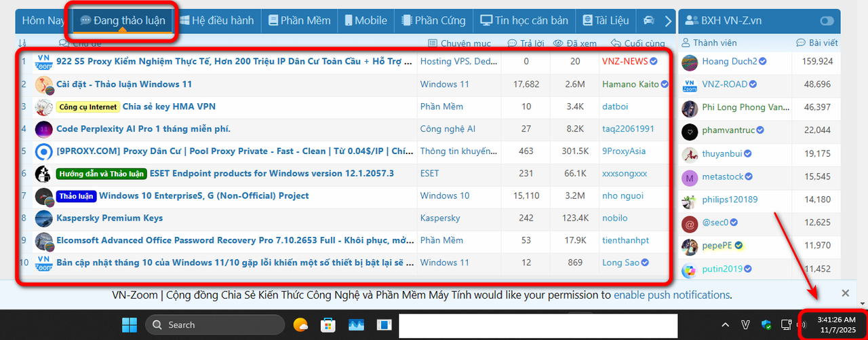Click 9PROXY blue circle avatar
The height and width of the screenshot is (340, 868).
(x=43, y=151)
